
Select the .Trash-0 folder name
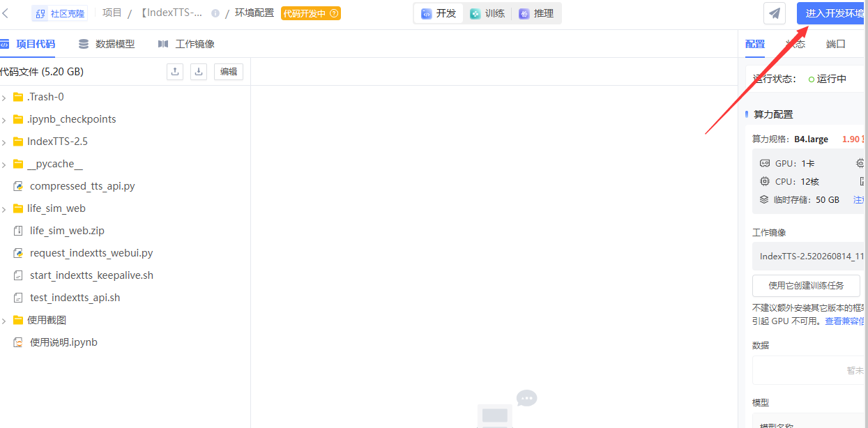(x=45, y=97)
